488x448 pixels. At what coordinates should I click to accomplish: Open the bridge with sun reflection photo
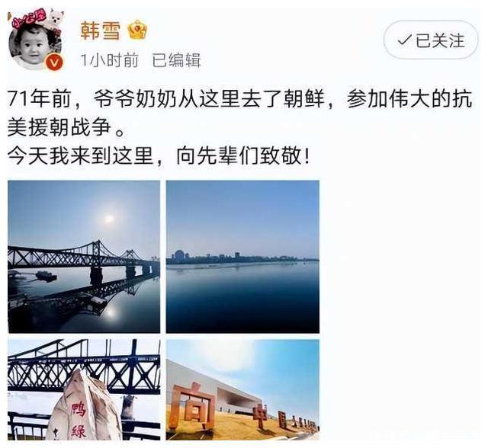pos(84,257)
